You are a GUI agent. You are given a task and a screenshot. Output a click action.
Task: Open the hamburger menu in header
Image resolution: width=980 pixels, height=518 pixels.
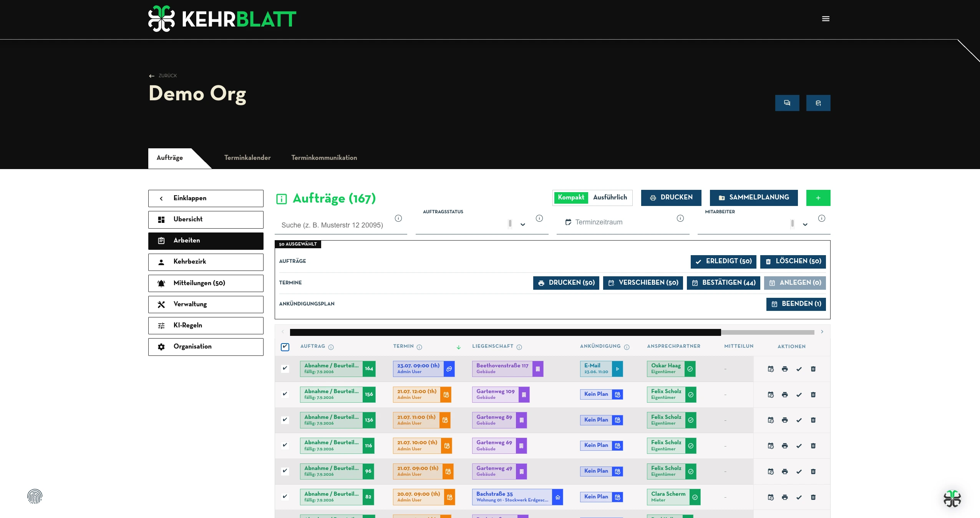pos(826,18)
